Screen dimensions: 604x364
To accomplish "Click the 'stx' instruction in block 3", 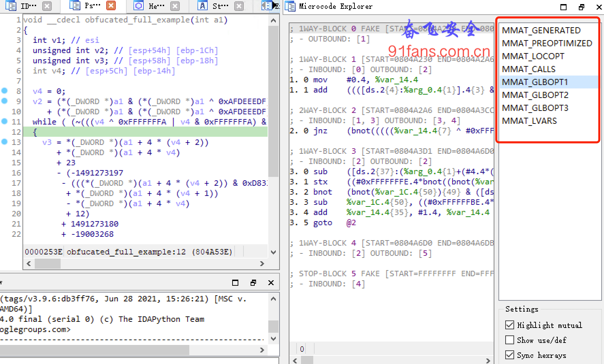I will (x=320, y=182).
